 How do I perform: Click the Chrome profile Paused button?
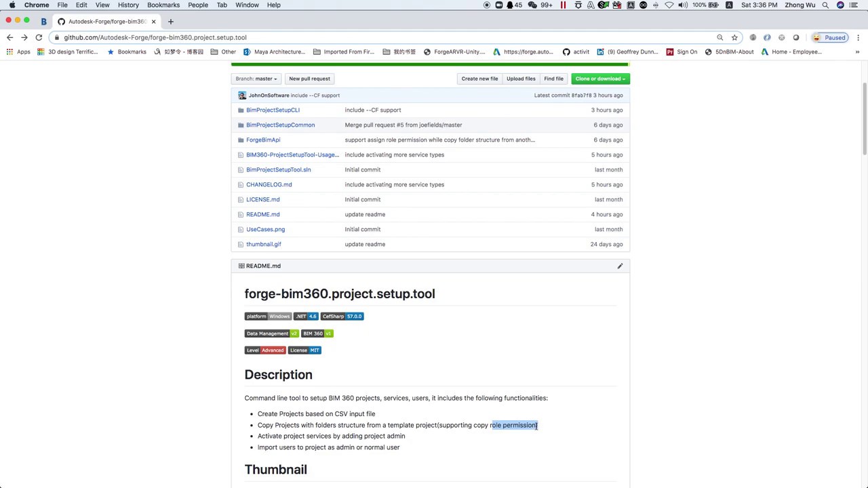pyautogui.click(x=829, y=37)
